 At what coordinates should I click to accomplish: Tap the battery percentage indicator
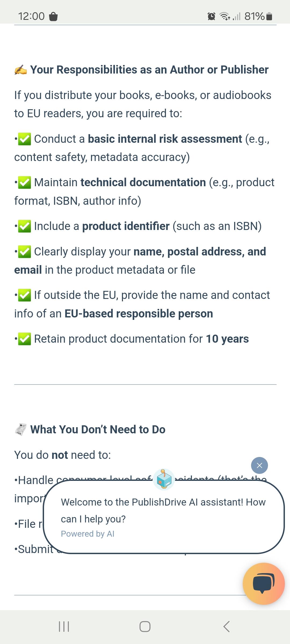255,16
